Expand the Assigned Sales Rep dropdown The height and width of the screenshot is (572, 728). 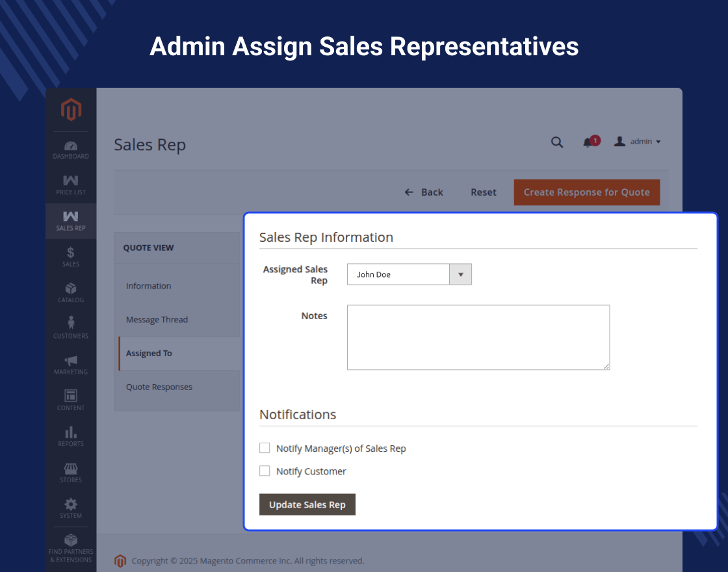(x=460, y=274)
